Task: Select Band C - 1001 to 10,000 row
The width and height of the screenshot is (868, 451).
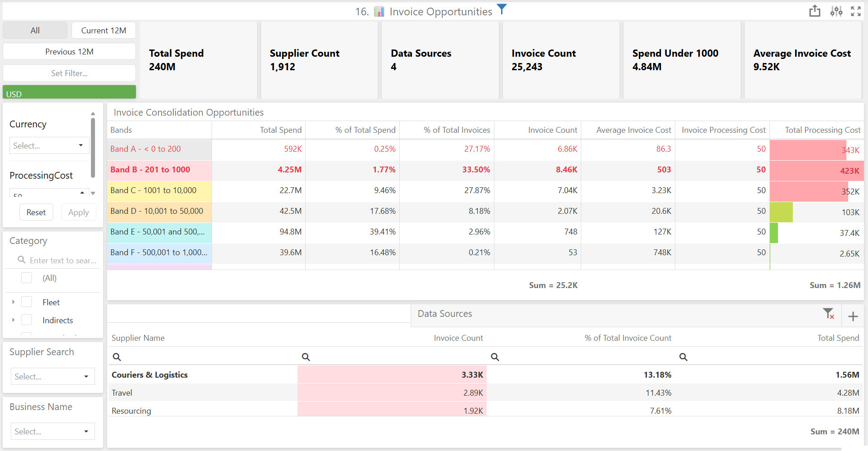Action: 485,190
